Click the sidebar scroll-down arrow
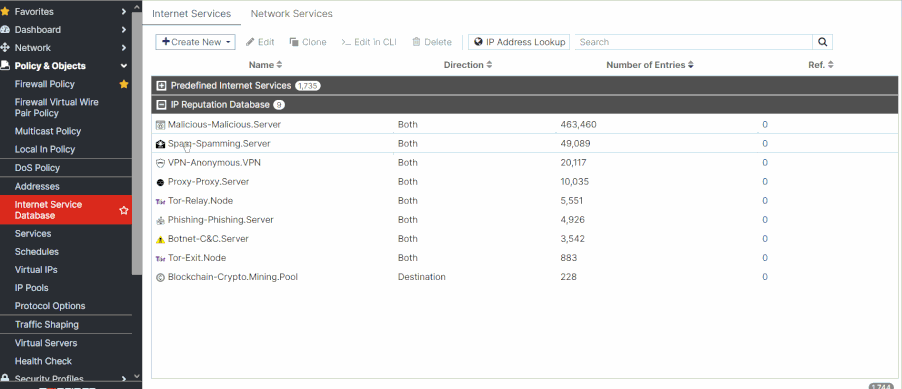Viewport: 902px width, 389px height. 136,376
